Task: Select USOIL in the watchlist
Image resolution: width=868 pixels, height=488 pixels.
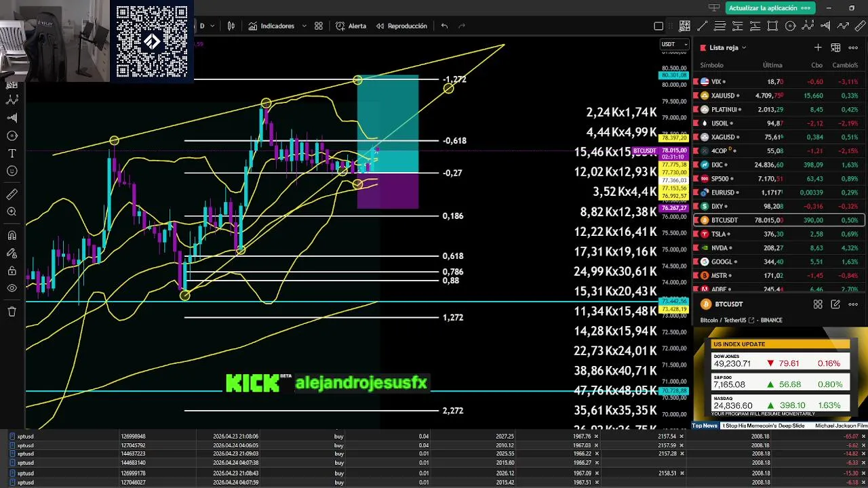Action: [778, 123]
